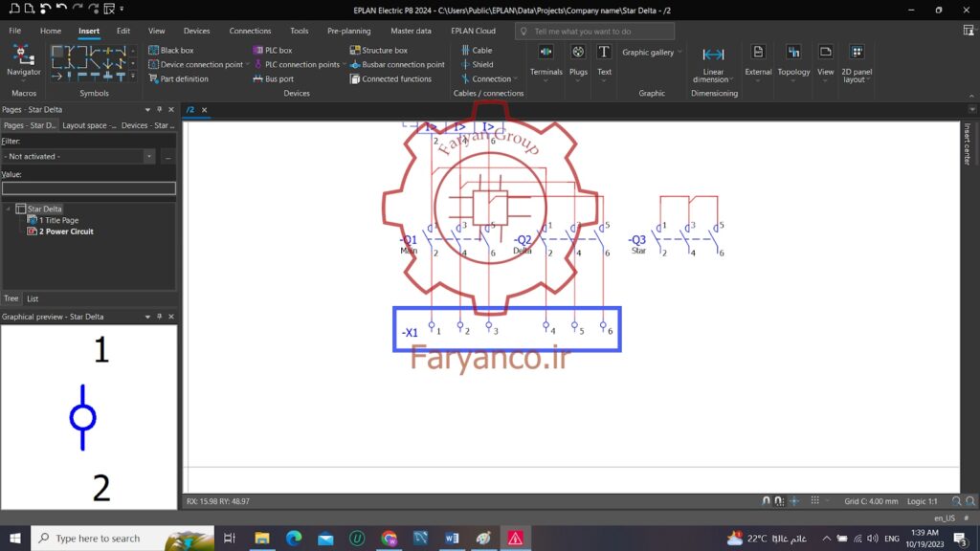This screenshot has height=551, width=980.
Task: Close the /2 page tab
Action: point(205,109)
